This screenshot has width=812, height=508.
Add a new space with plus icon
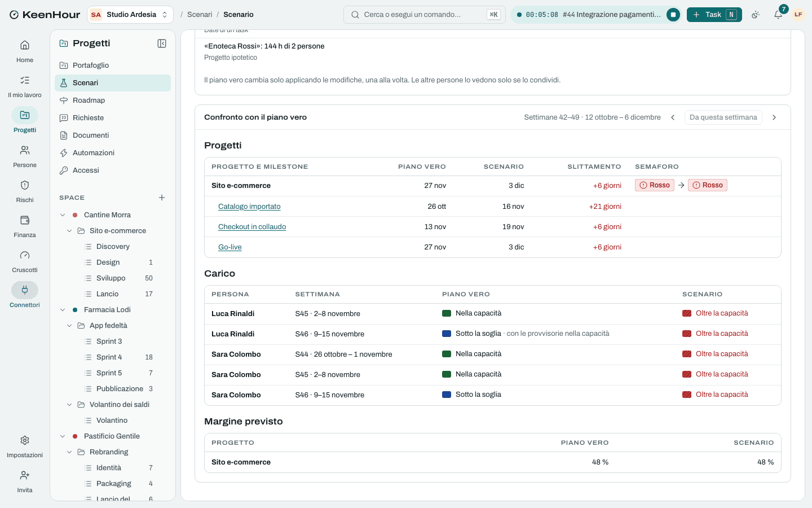click(162, 198)
